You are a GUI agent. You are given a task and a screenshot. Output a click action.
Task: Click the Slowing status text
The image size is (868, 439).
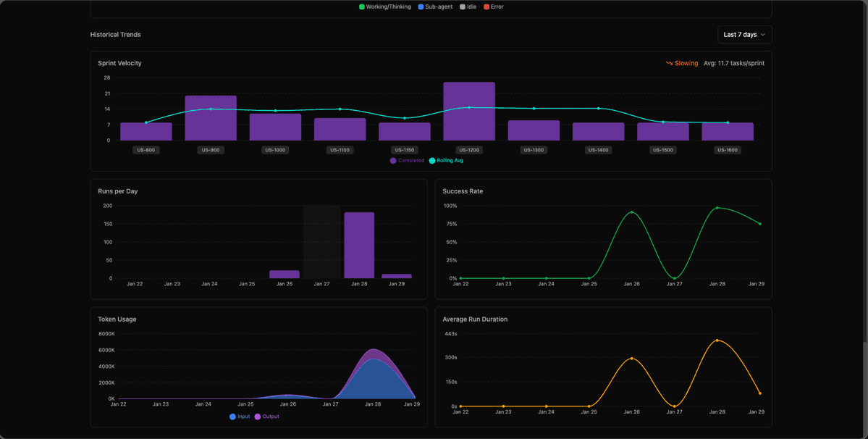pos(686,63)
